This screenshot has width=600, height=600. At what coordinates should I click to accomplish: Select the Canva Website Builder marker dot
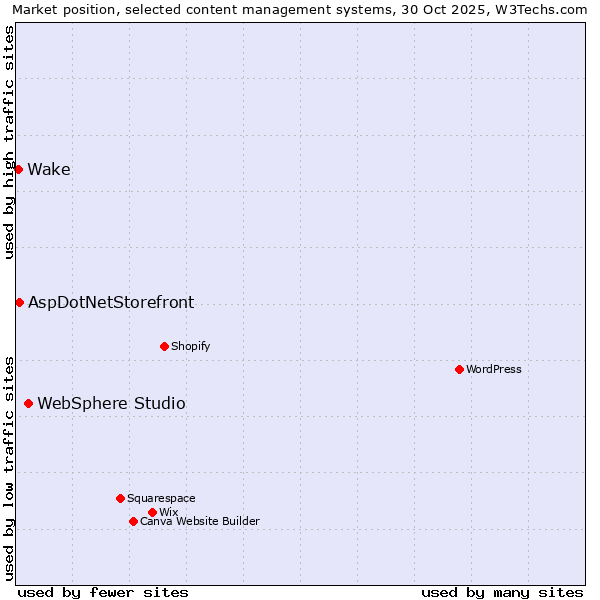[133, 521]
